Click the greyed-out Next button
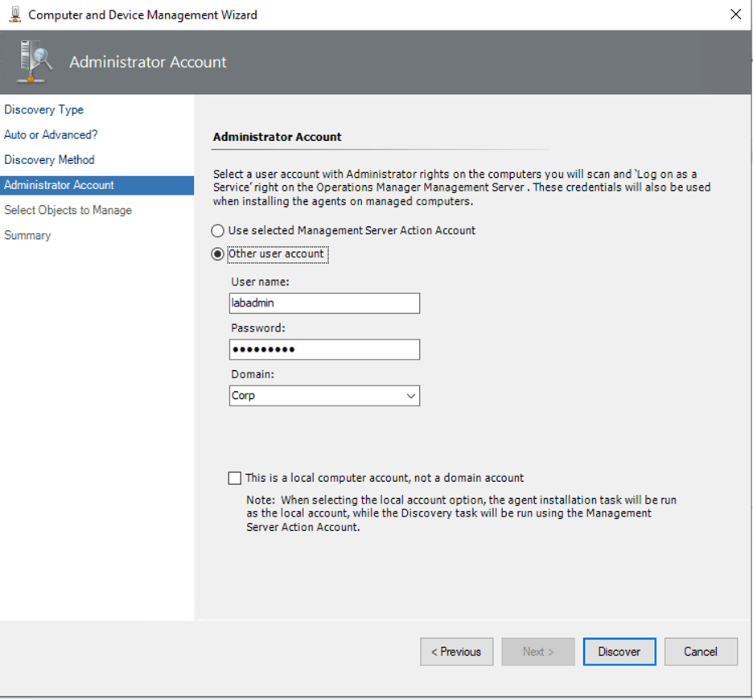The width and height of the screenshot is (753, 700). (x=538, y=652)
